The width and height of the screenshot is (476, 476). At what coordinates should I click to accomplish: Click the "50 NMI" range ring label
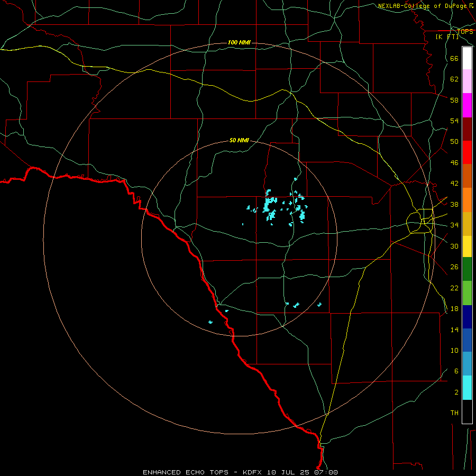coord(239,140)
